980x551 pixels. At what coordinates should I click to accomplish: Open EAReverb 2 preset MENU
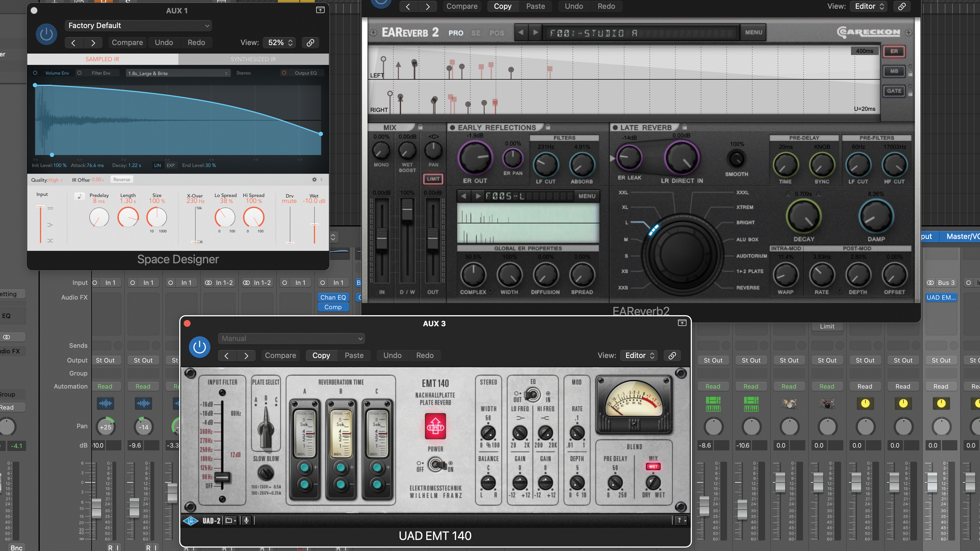pyautogui.click(x=753, y=32)
